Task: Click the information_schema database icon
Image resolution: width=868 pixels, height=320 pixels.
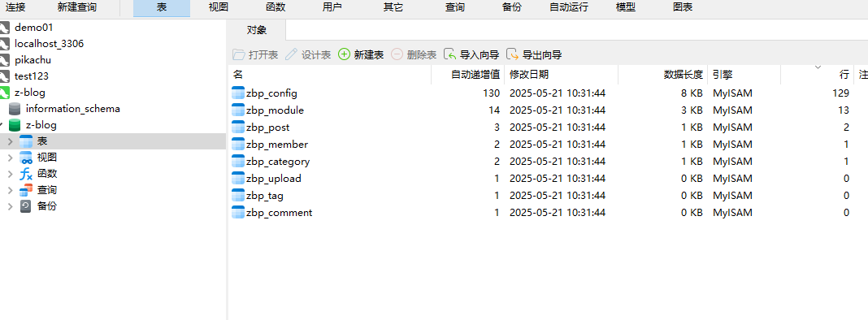Action: coord(15,109)
